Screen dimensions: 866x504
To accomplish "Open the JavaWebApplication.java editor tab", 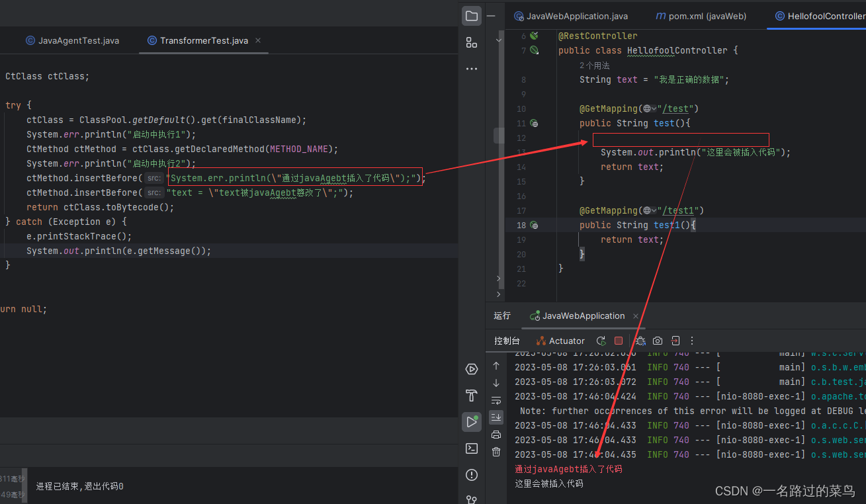I will (571, 16).
